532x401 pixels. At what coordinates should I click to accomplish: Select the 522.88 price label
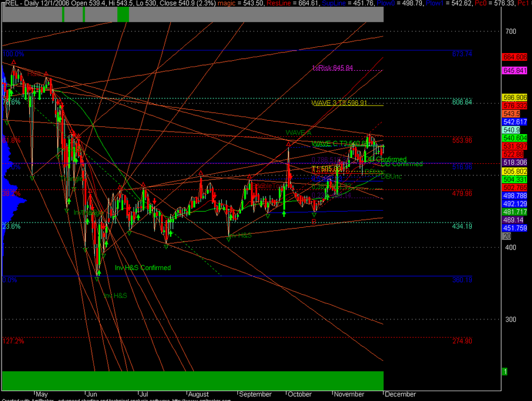point(513,154)
